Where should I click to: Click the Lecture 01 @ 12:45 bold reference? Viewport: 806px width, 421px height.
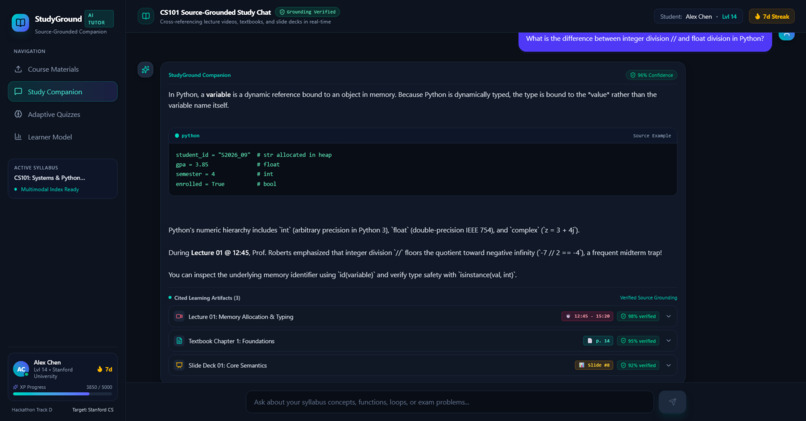220,252
